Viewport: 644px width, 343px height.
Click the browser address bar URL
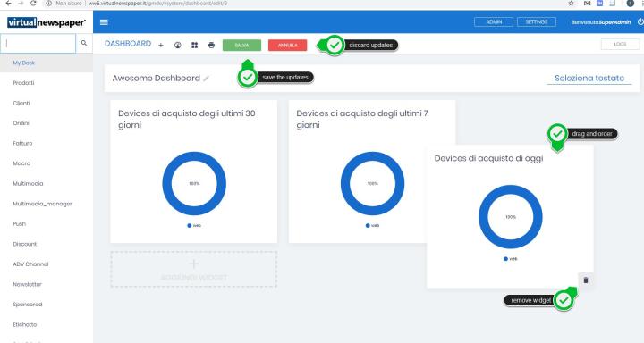[x=158, y=3]
